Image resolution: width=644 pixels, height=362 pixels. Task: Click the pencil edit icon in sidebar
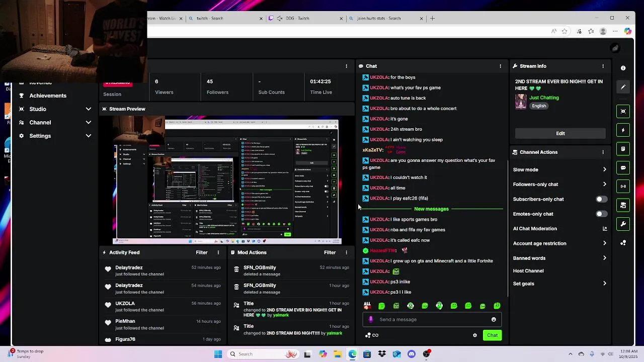click(623, 87)
